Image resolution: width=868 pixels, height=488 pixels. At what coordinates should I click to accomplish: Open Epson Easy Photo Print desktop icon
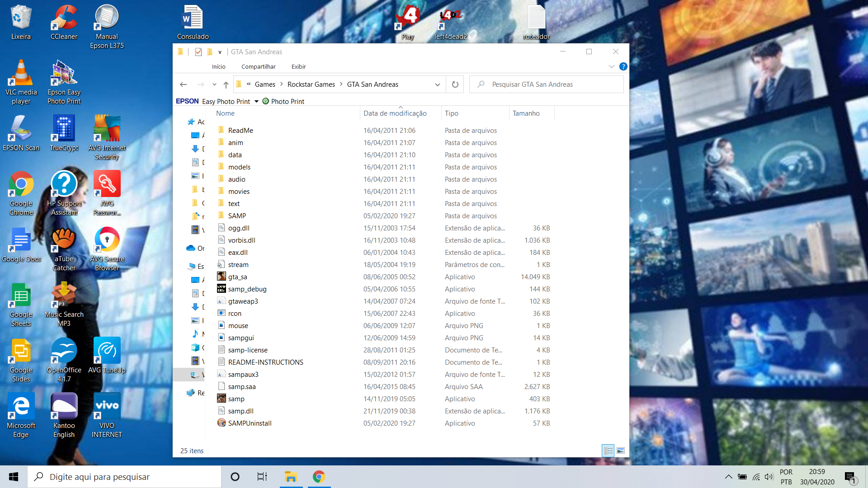tap(64, 83)
